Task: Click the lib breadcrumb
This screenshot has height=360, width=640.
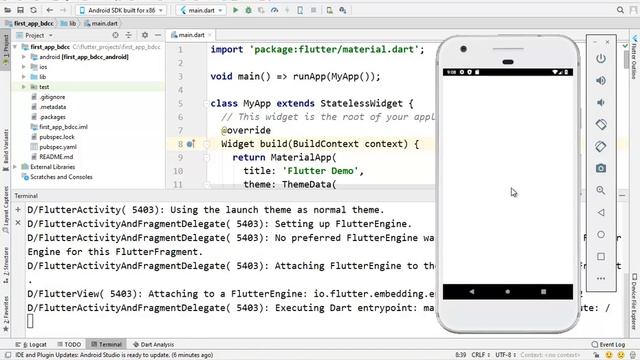Action: click(69, 23)
